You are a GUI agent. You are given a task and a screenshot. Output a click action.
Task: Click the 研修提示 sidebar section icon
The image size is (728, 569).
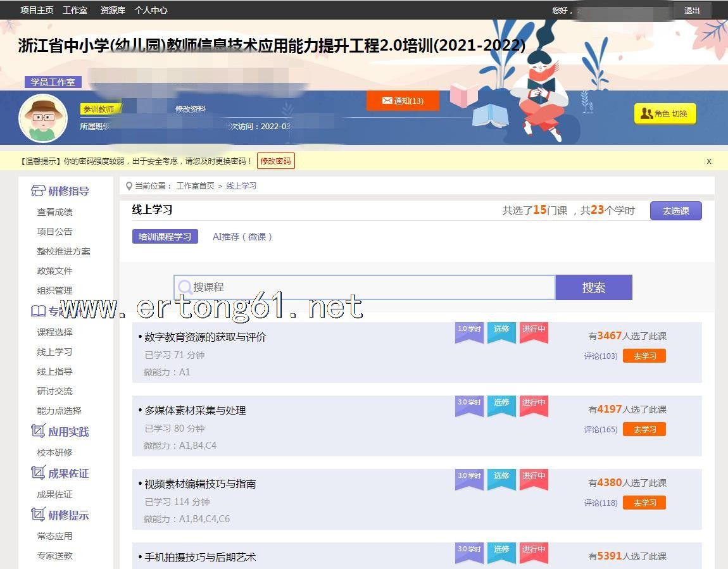pos(38,515)
